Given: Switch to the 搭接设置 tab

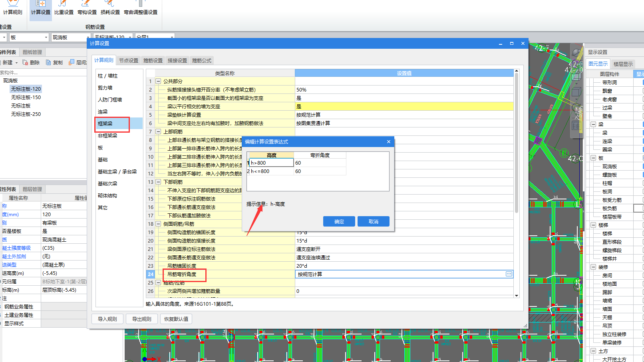Looking at the screenshot, I should 177,60.
